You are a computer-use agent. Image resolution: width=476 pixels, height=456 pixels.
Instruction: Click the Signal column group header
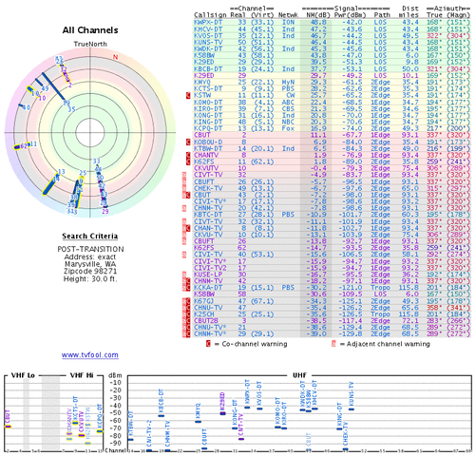[346, 9]
